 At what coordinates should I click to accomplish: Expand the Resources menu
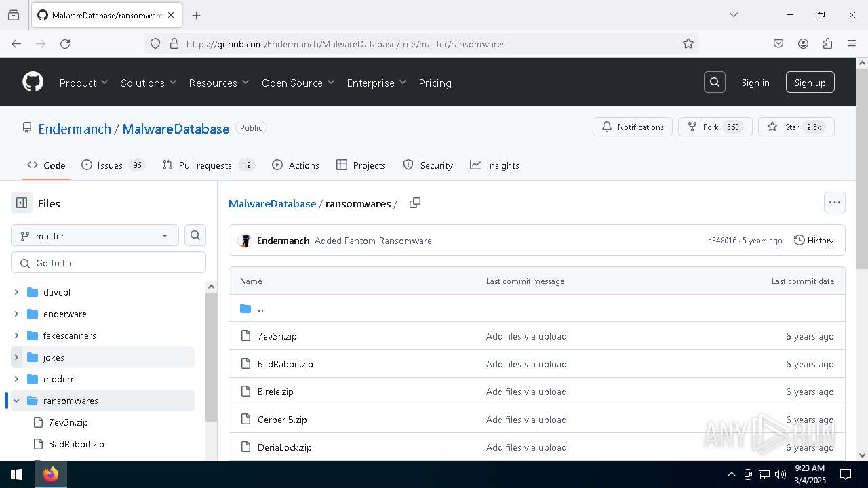click(x=219, y=83)
